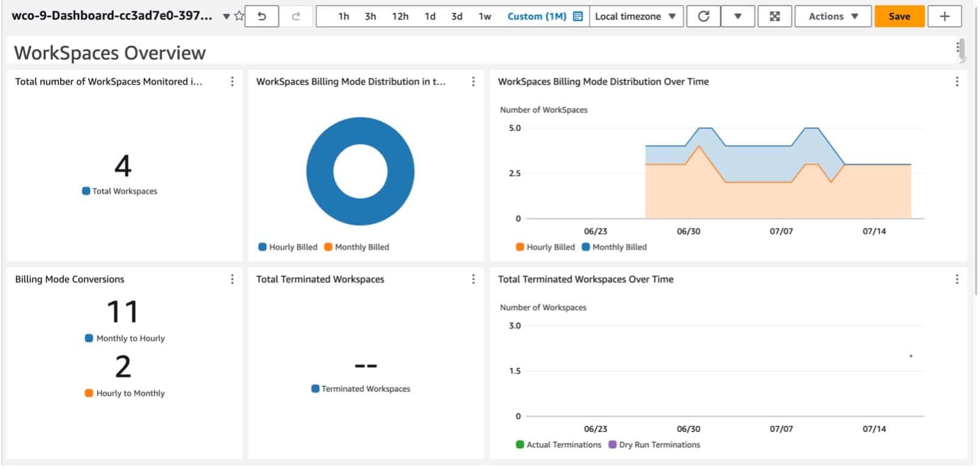The image size is (980, 468).
Task: Toggle the Dry Run Terminations series legend
Action: pos(654,444)
